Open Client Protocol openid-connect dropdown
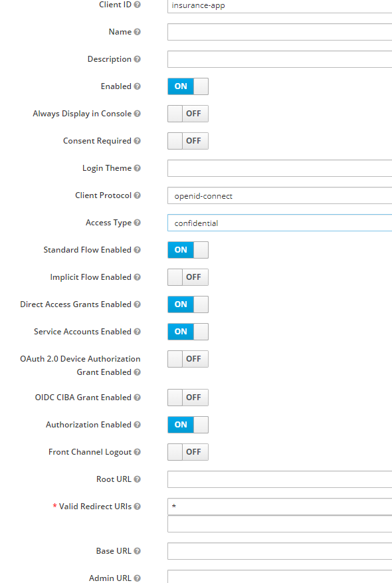Image resolution: width=392 pixels, height=583 pixels. [x=280, y=195]
